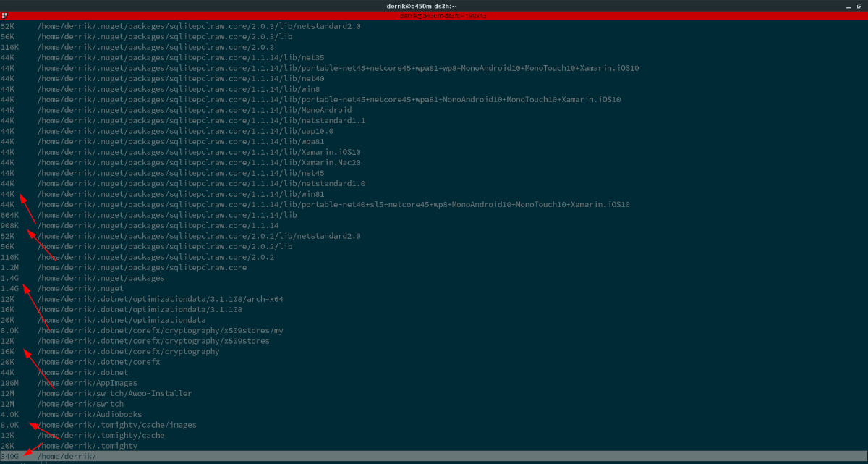This screenshot has width=868, height=464.
Task: Focus the window title derrik@b450m-ds3h:~
Action: point(434,5)
